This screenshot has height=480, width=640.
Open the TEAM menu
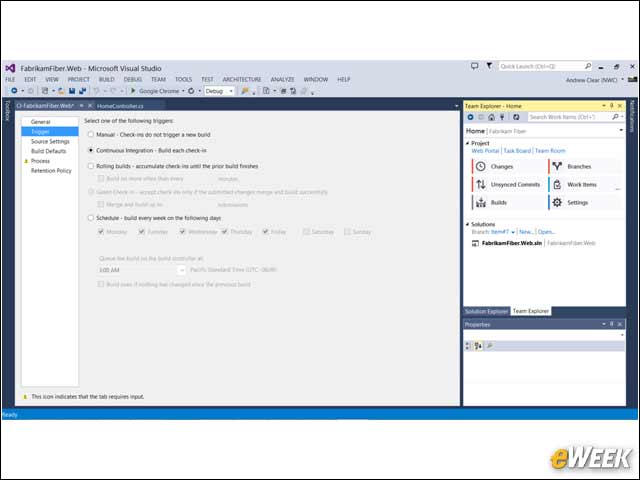[158, 80]
